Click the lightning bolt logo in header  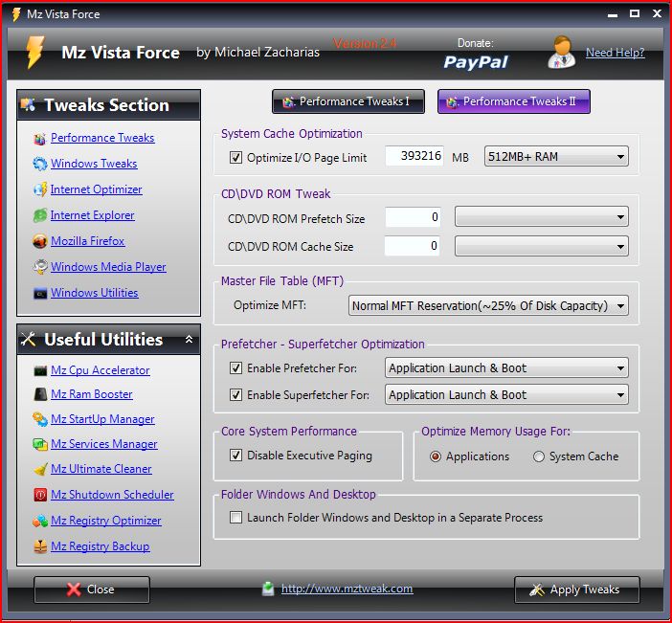coord(34,53)
